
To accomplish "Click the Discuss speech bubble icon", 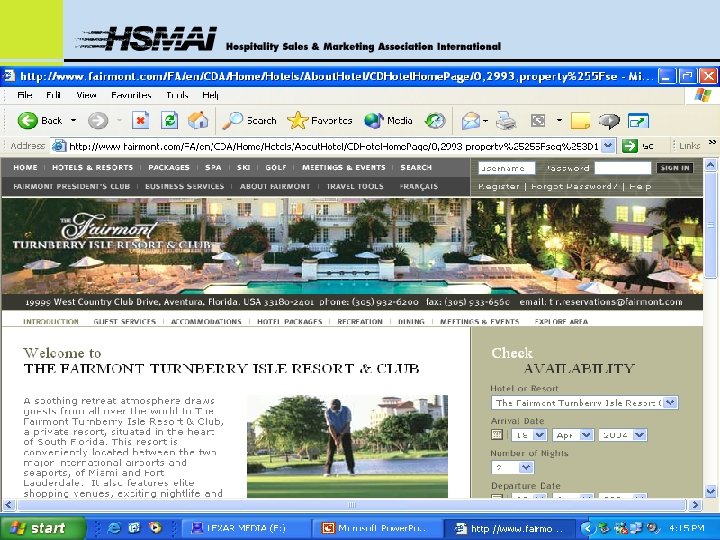I will 609,121.
